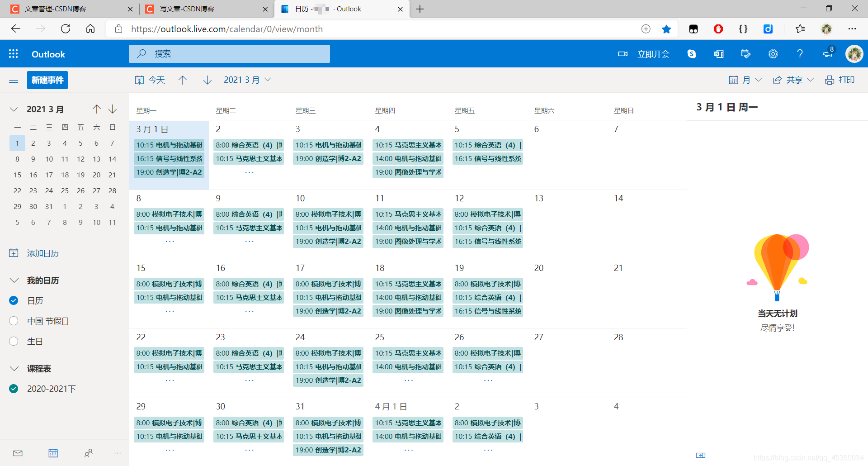Toggle the 日历 calendar checkbox

(14, 300)
